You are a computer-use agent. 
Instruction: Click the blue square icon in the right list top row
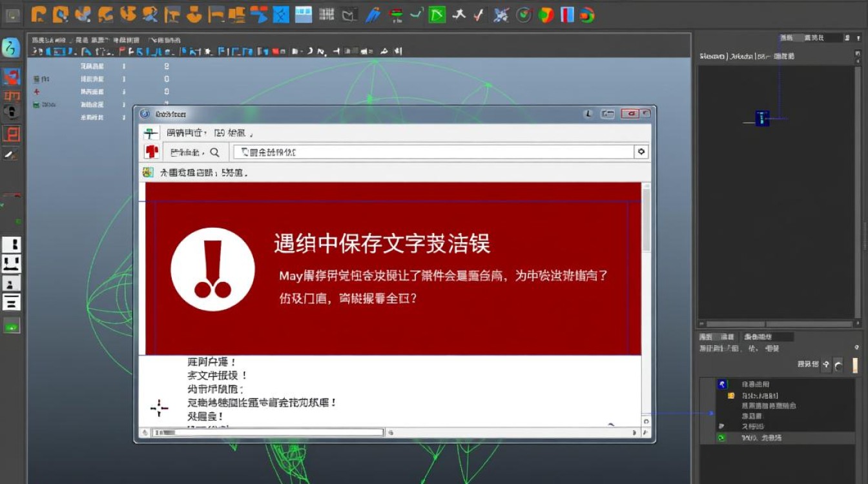point(722,384)
